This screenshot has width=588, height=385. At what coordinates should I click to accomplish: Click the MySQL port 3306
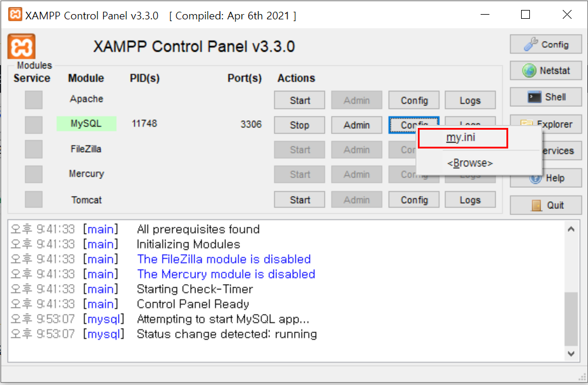point(251,124)
